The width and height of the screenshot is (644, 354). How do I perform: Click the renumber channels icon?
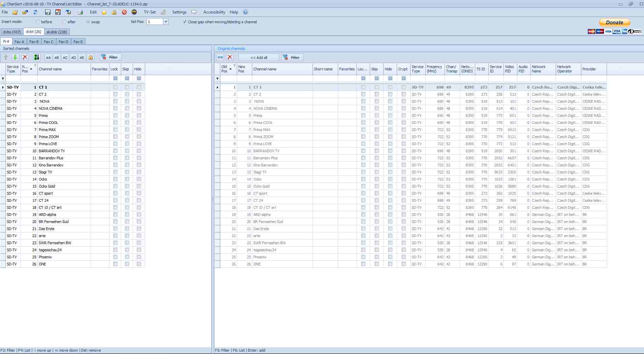click(x=37, y=57)
